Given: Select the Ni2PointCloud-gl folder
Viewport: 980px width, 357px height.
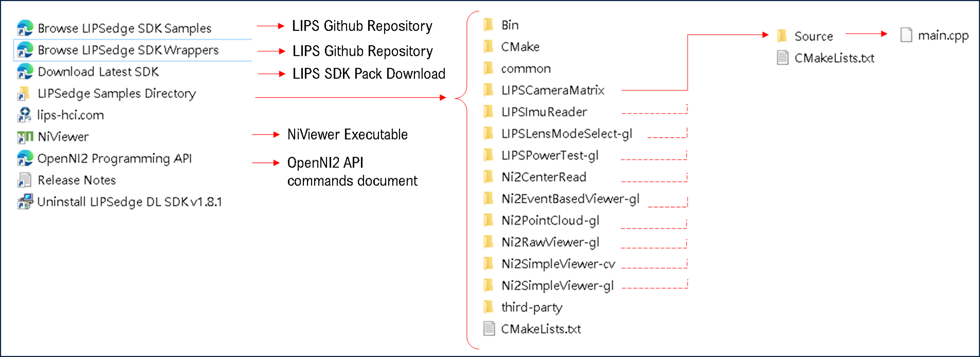Looking at the screenshot, I should click(x=550, y=220).
